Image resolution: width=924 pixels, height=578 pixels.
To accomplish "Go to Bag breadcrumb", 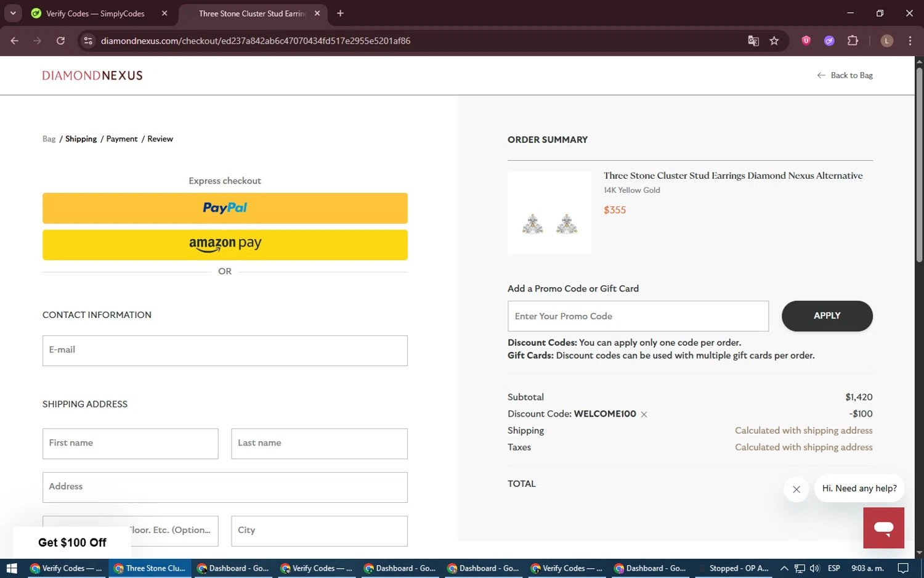I will (x=49, y=139).
